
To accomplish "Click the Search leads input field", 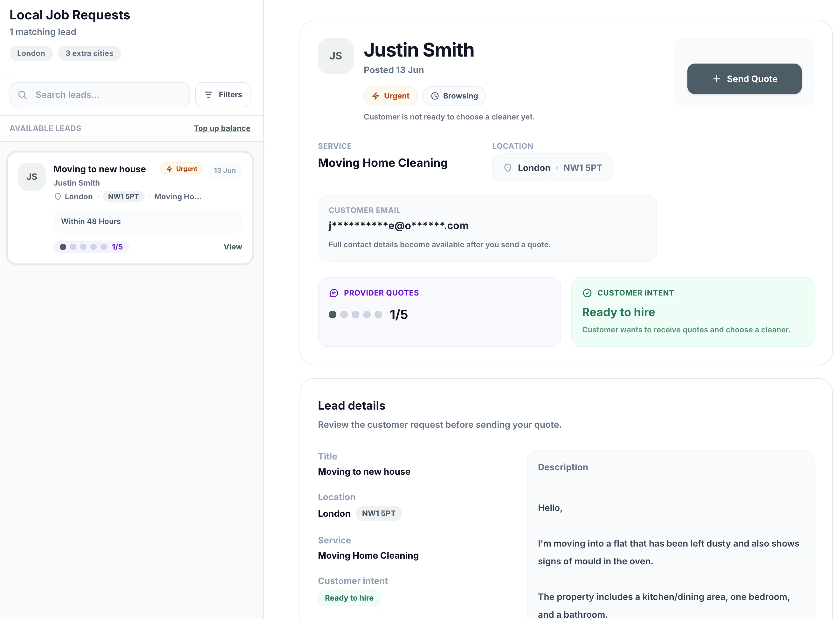I will pos(100,95).
